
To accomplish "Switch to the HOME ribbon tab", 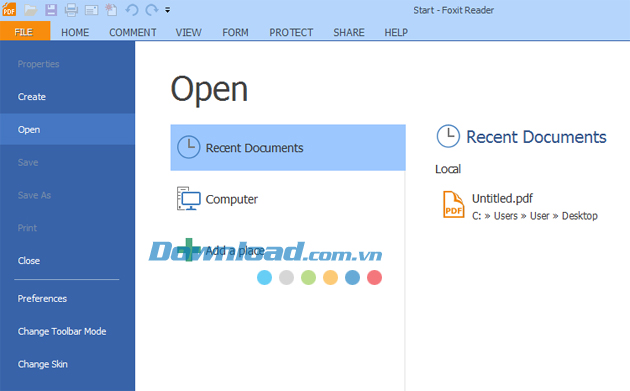I will coord(75,32).
